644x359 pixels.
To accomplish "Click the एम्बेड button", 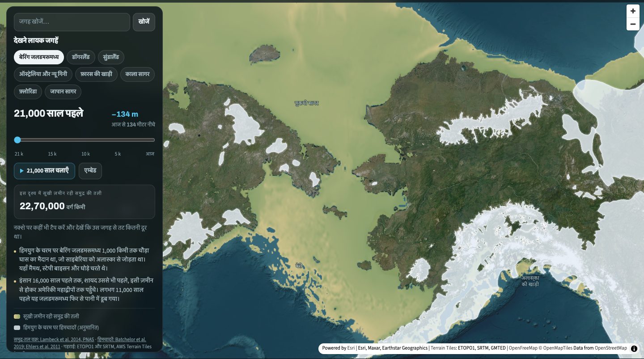I will 90,171.
